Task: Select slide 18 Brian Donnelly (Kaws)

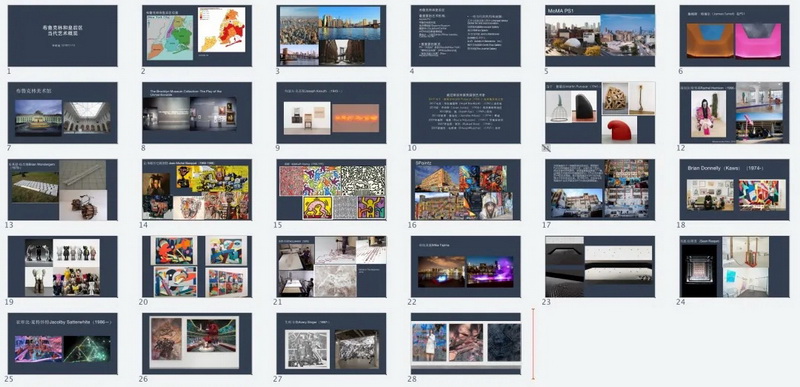Action: [734, 190]
